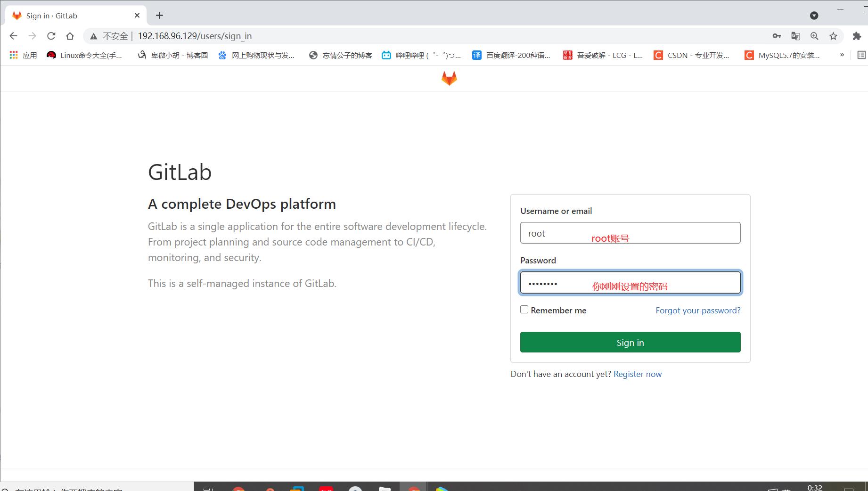Click Register now link
868x491 pixels.
coord(638,374)
